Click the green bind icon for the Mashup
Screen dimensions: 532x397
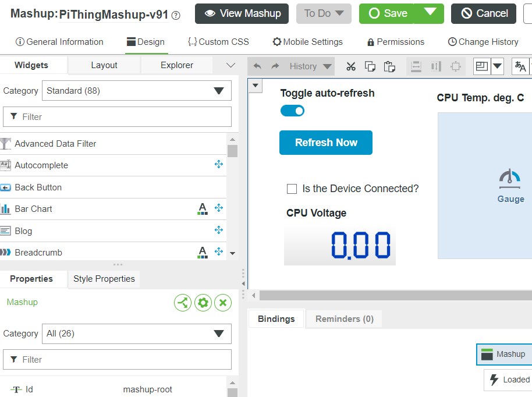pyautogui.click(x=182, y=303)
